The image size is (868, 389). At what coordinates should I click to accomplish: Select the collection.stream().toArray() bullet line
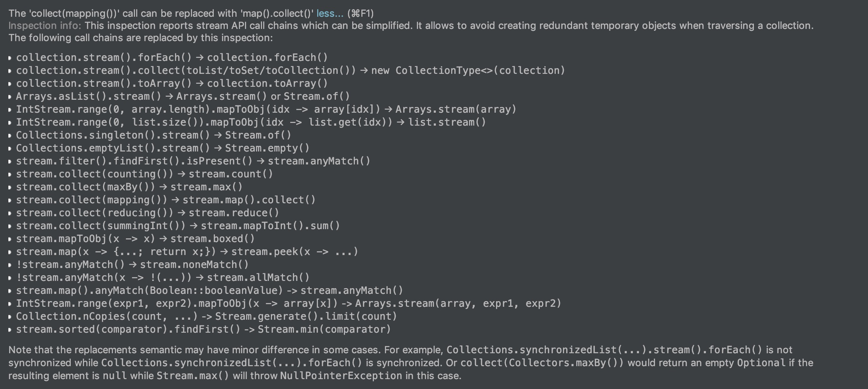(x=172, y=83)
